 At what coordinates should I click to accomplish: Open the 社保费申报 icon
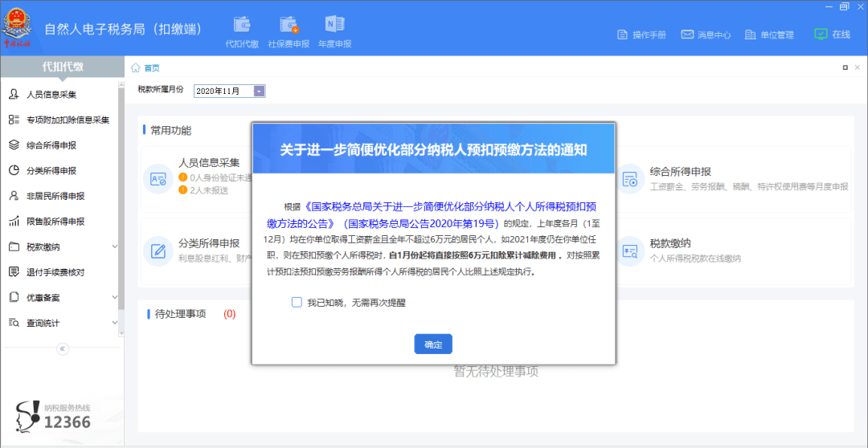[x=289, y=25]
